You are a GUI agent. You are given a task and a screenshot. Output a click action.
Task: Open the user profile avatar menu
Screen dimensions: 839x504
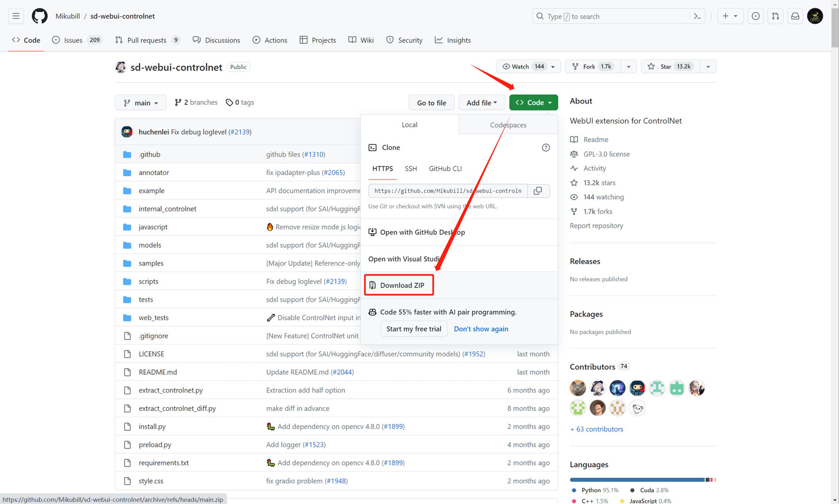(815, 16)
